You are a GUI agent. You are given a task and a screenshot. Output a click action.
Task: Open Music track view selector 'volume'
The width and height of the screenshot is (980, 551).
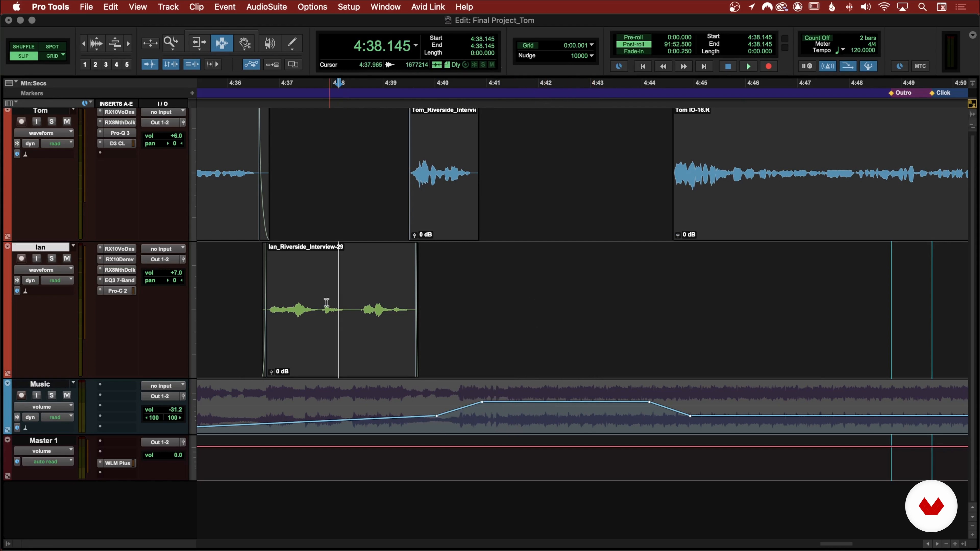(x=44, y=407)
